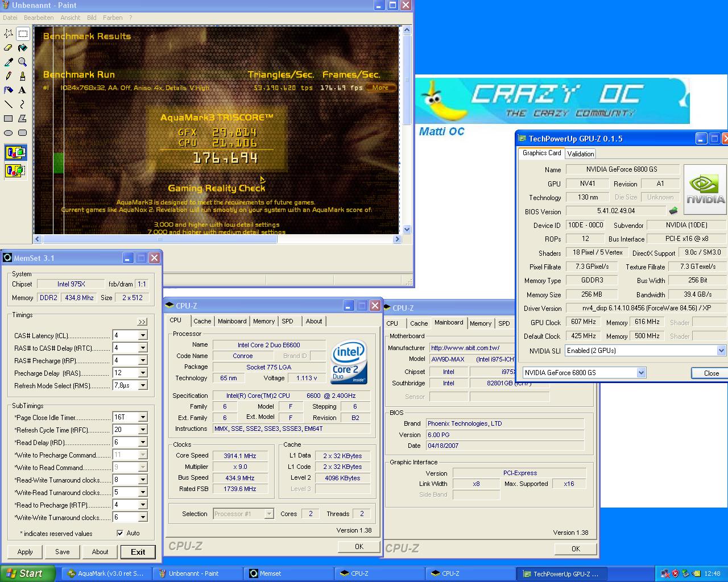
Task: Click the NVIDIA logo in GPU-Z
Action: (x=705, y=189)
